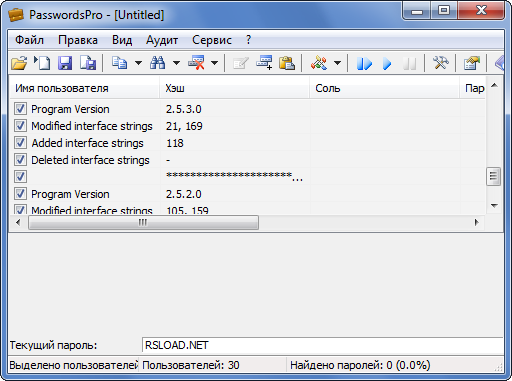The image size is (512, 381).
Task: Sort by the Хэш column header
Action: coord(235,88)
